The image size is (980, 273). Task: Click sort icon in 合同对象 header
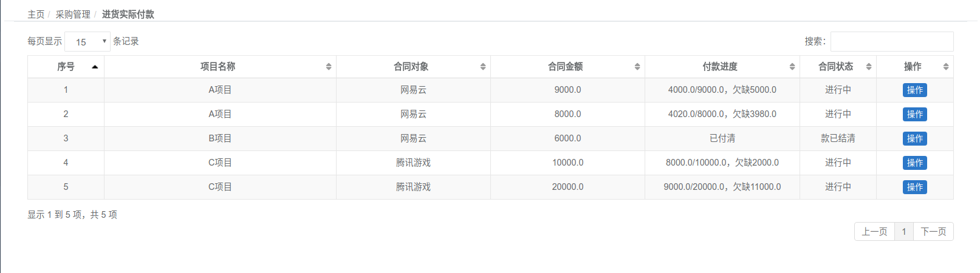[483, 67]
